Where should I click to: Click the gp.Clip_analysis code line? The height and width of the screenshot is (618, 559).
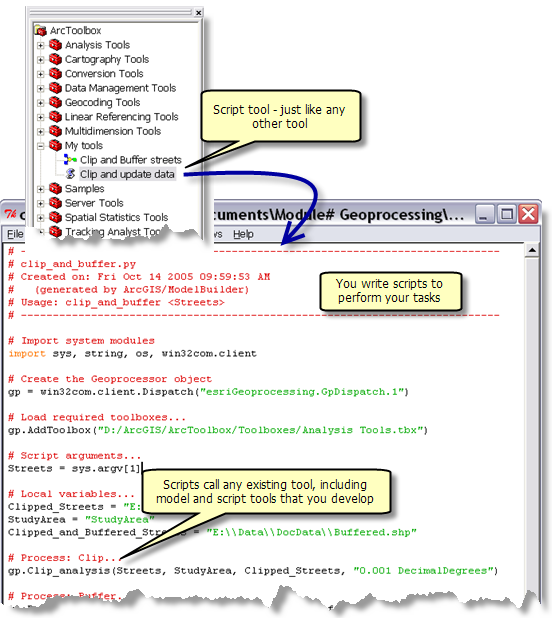(x=253, y=571)
